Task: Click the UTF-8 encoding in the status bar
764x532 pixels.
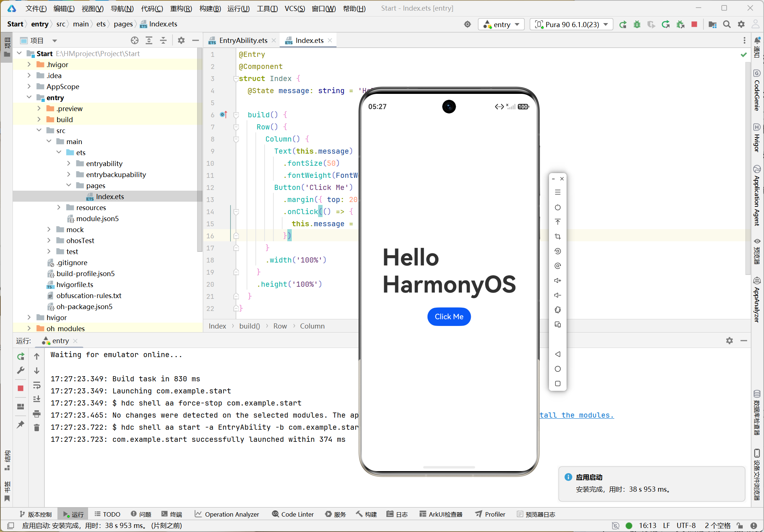Action: click(686, 525)
